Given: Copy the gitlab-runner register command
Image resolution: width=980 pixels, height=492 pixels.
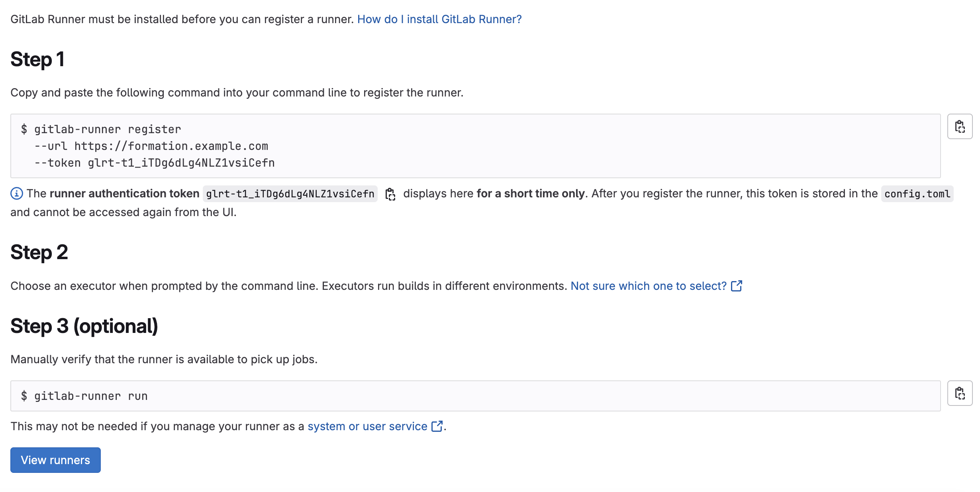Looking at the screenshot, I should (960, 127).
